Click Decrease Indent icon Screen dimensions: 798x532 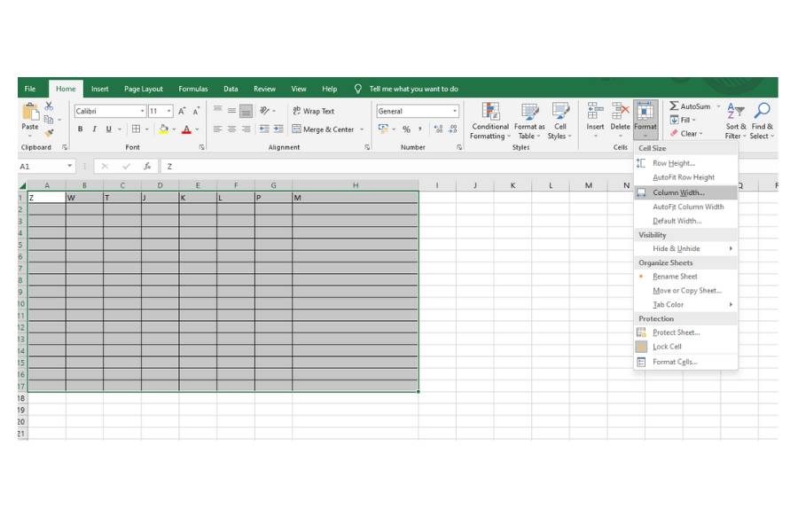[x=264, y=129]
